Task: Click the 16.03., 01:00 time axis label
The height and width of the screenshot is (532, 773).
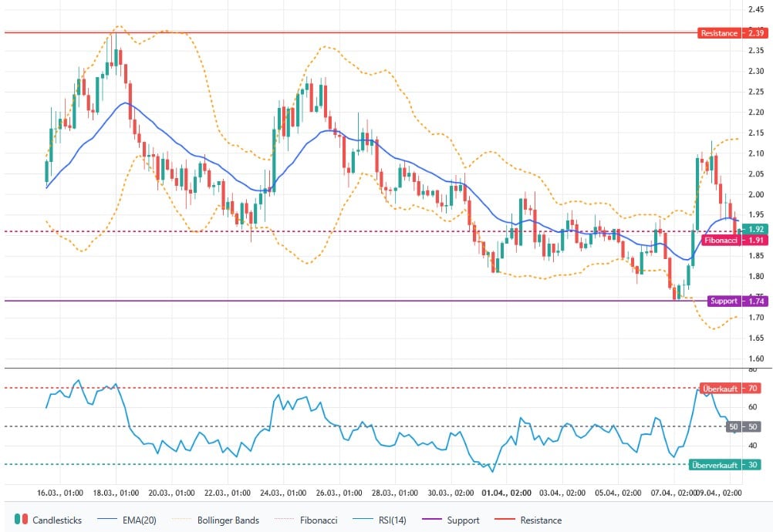Action: (61, 492)
